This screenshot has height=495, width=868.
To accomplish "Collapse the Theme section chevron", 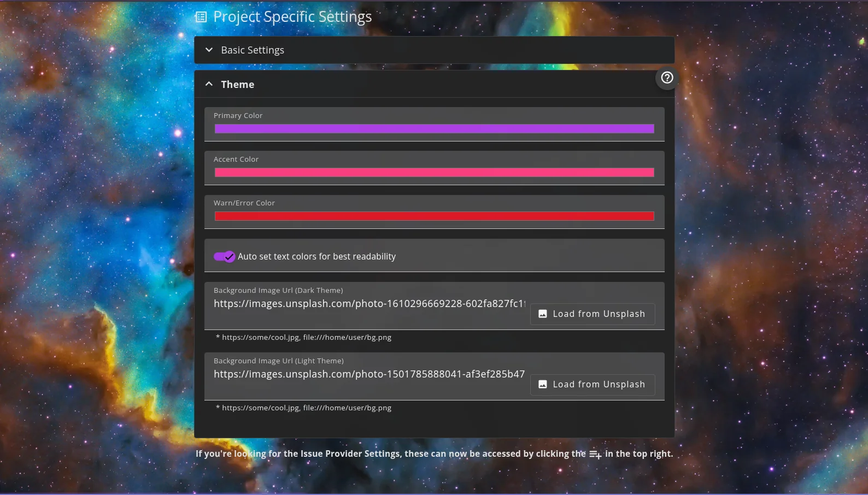I will click(x=209, y=84).
